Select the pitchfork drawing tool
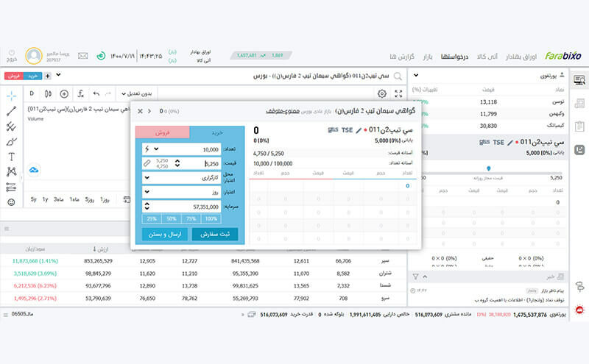The width and height of the screenshot is (589, 364). pos(11,126)
